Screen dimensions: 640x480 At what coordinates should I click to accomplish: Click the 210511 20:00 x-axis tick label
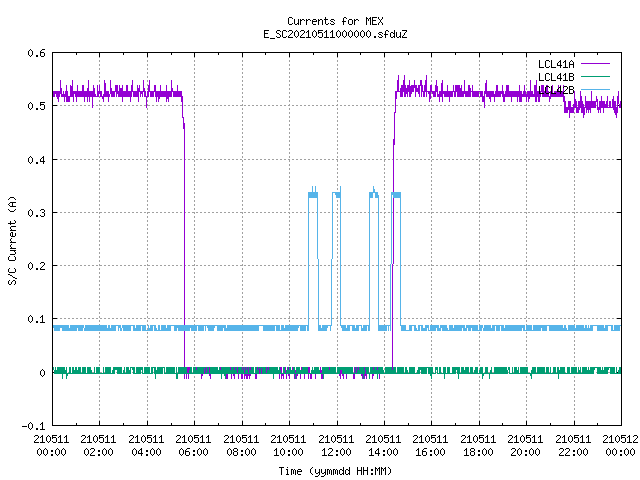[525, 446]
